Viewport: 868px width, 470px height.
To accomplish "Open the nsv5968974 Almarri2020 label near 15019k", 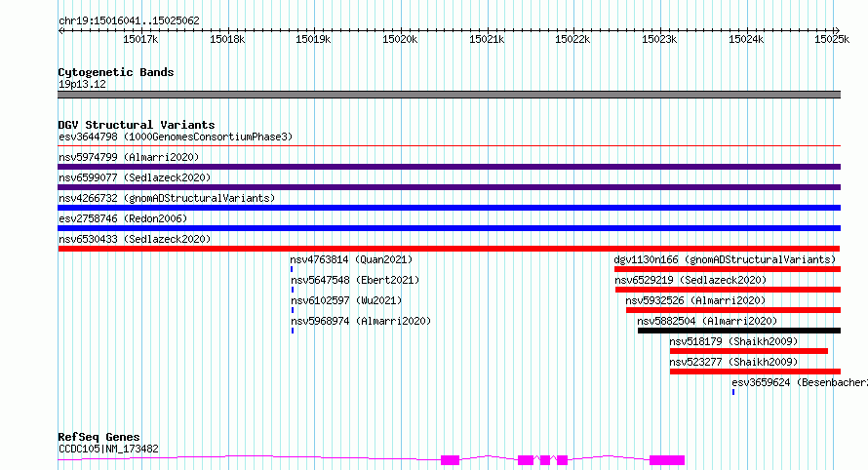I will click(361, 321).
